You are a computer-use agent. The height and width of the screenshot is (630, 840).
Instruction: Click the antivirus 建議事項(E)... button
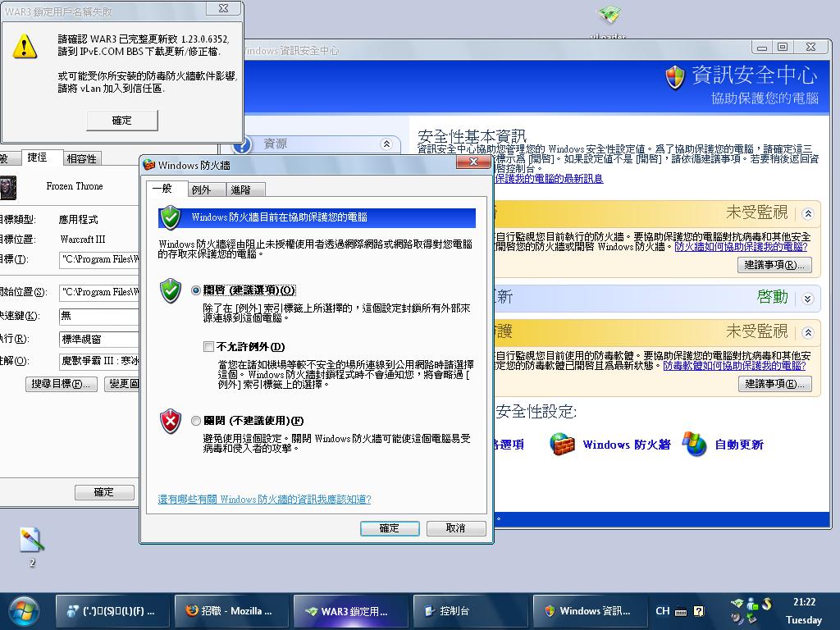pyautogui.click(x=774, y=384)
